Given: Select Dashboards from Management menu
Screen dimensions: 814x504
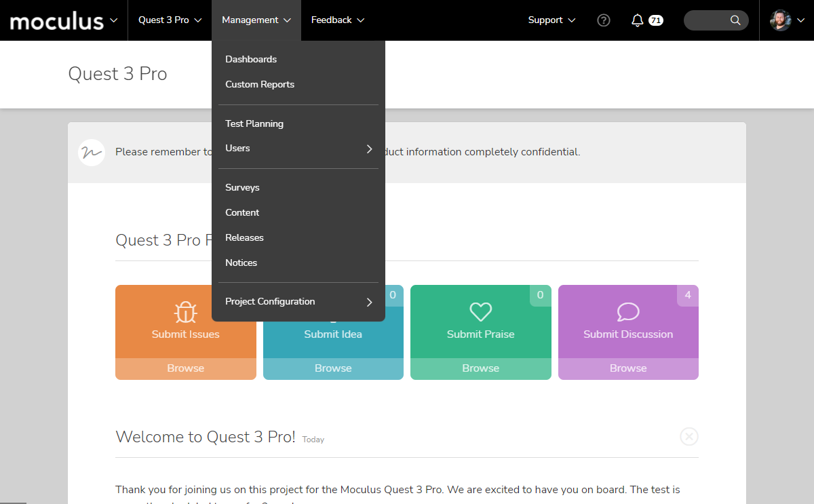Looking at the screenshot, I should (251, 60).
